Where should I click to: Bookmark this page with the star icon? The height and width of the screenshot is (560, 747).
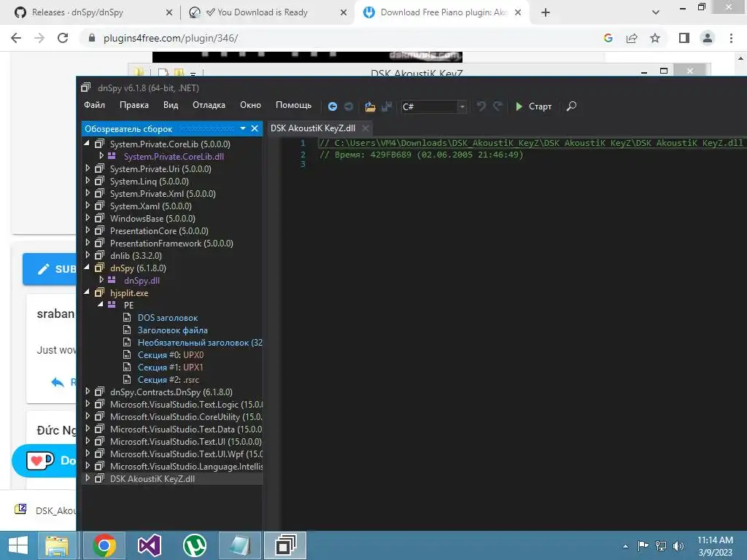pos(655,38)
